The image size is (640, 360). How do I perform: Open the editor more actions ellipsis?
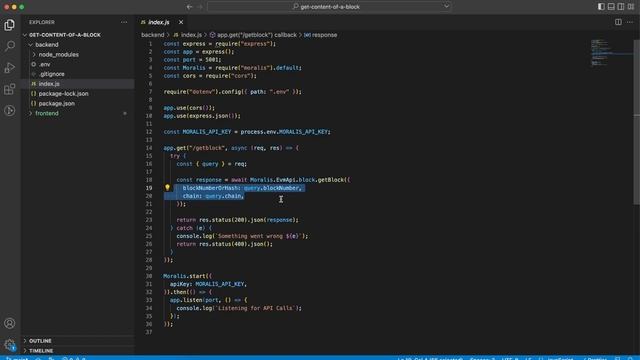click(630, 22)
